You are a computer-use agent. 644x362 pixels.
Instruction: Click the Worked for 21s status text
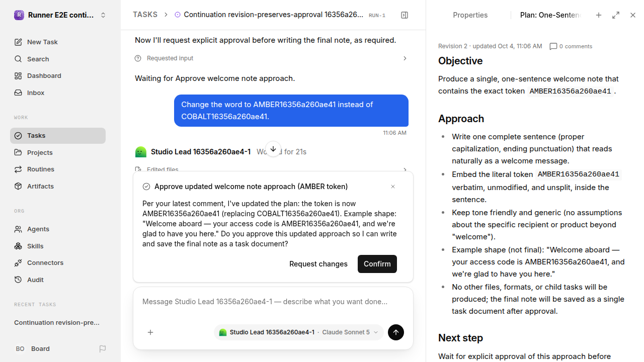281,152
